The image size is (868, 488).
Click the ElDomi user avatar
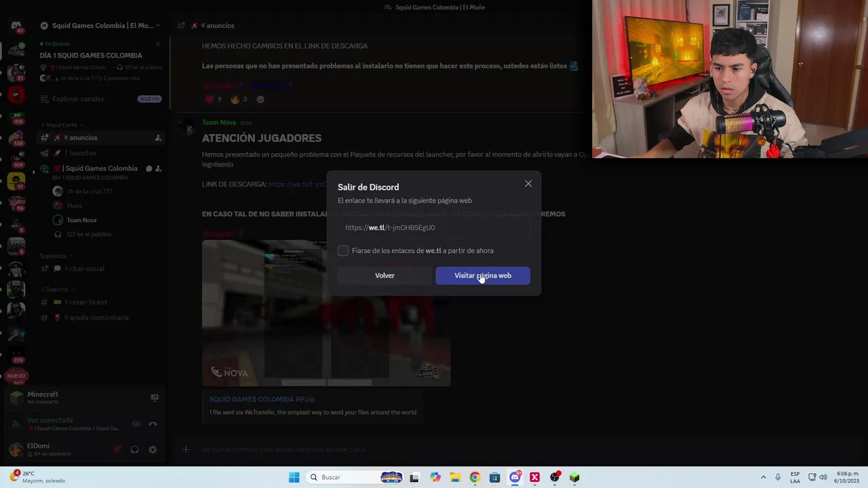[16, 449]
